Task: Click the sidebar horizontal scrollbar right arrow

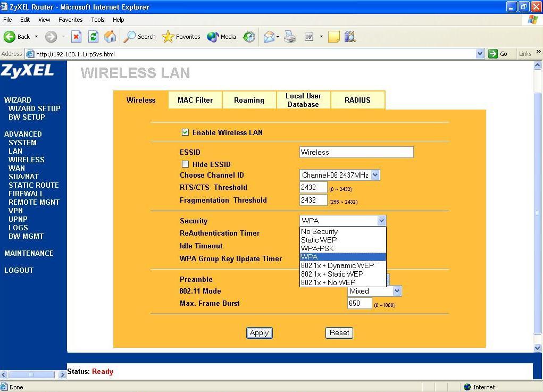Action: pos(62,374)
